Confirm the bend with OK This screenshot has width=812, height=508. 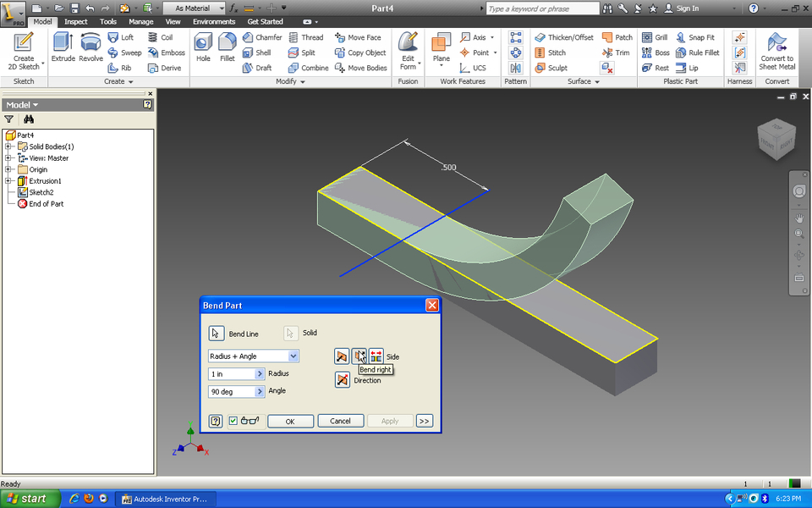[290, 421]
